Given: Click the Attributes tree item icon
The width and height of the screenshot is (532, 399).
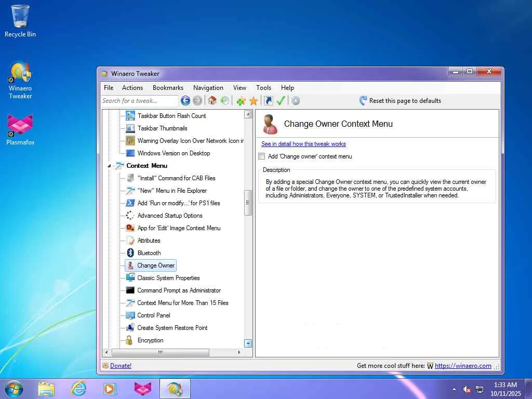Looking at the screenshot, I should click(130, 241).
